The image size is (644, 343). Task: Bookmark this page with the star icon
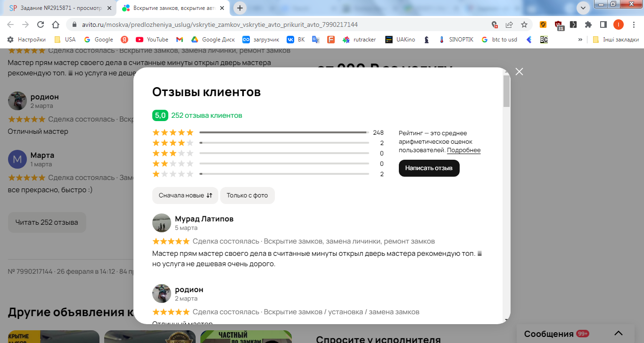tap(524, 24)
